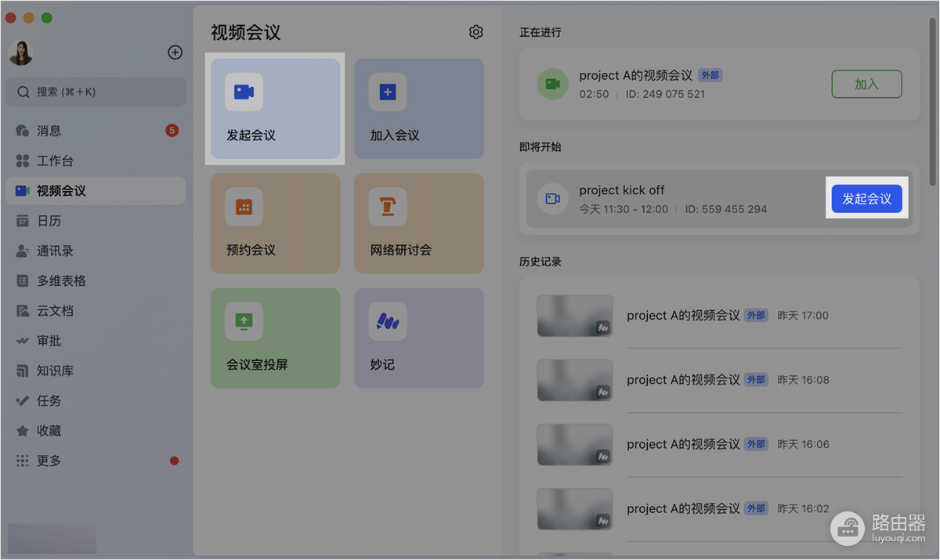This screenshot has width=940, height=560.
Task: Click the meeting ID 249 075 521 text
Action: 664,94
